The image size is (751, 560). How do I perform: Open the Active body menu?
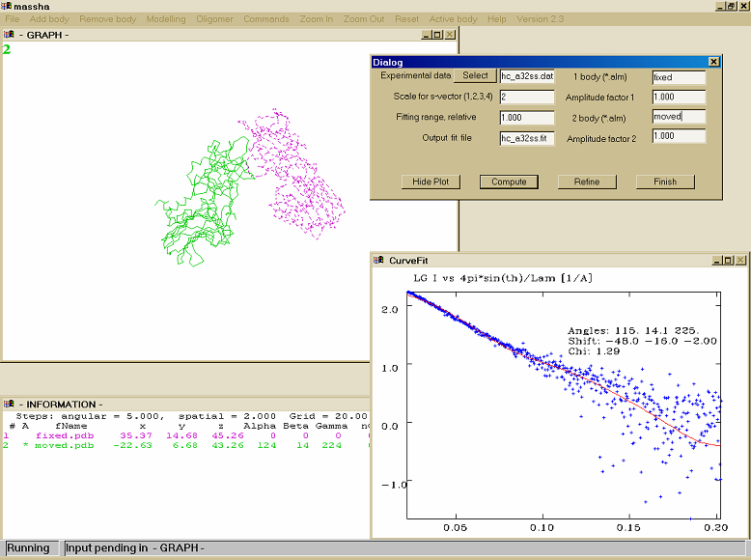coord(453,19)
